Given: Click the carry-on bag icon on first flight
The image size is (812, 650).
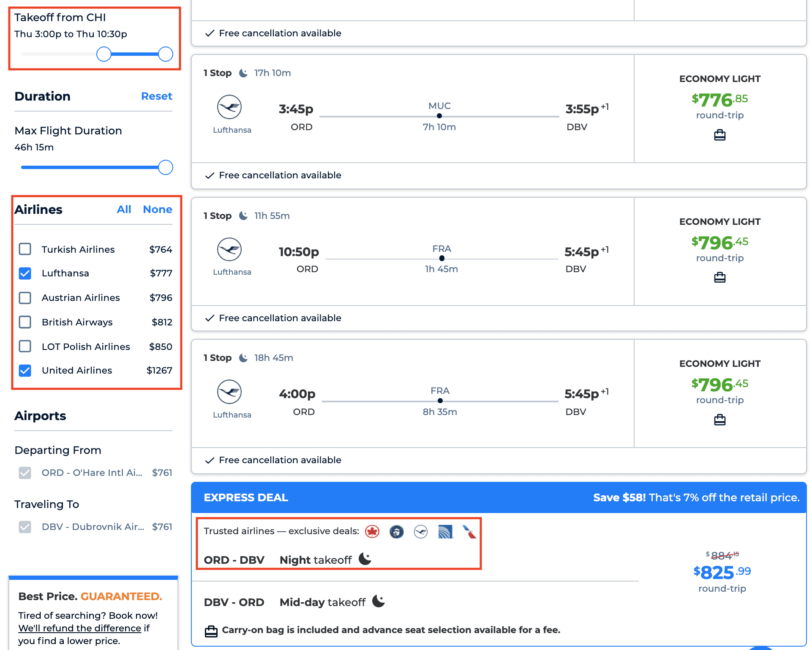Looking at the screenshot, I should pyautogui.click(x=719, y=135).
